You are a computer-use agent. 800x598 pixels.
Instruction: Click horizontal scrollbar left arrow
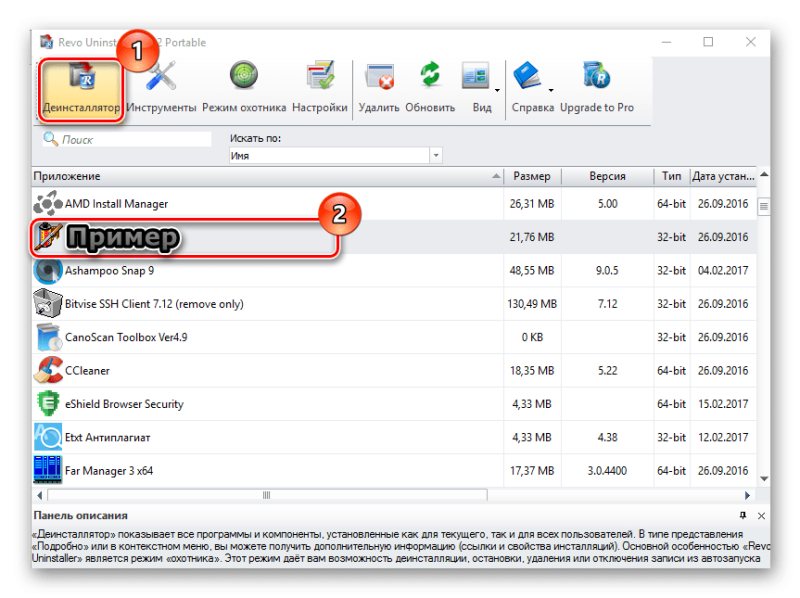tap(40, 495)
